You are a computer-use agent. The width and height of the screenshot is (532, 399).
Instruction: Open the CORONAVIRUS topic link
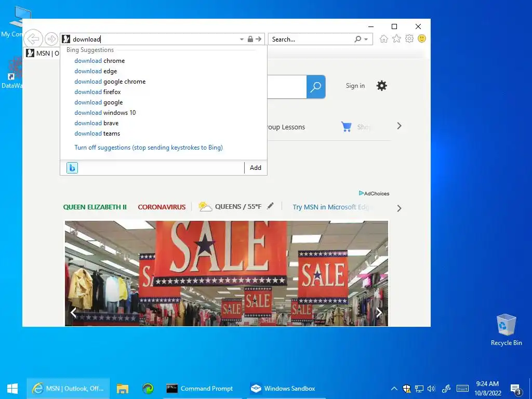click(162, 207)
